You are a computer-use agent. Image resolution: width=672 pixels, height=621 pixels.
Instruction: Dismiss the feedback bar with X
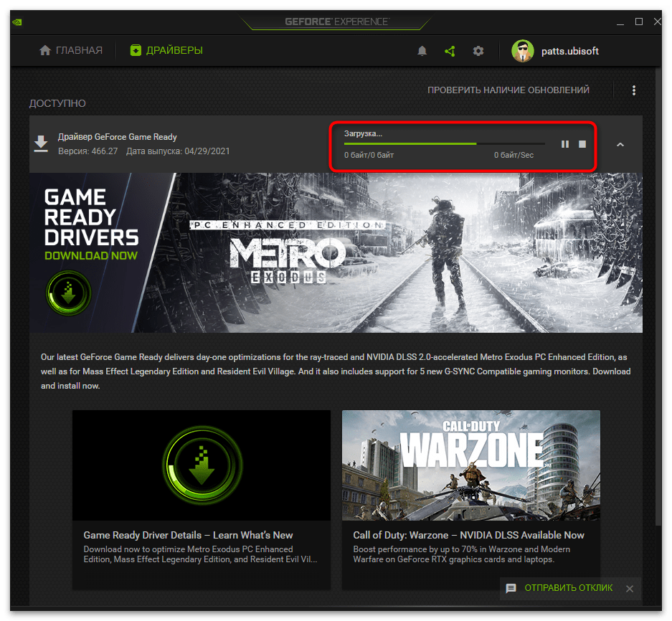630,589
